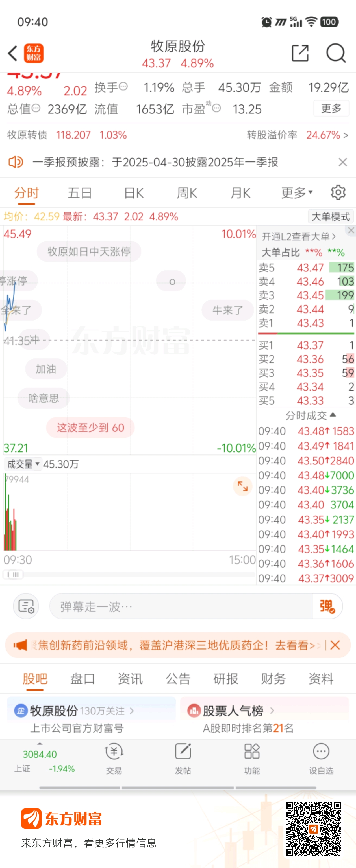Expand chart to fullscreen icon
Viewport: 356px width, 868px height.
[x=242, y=486]
